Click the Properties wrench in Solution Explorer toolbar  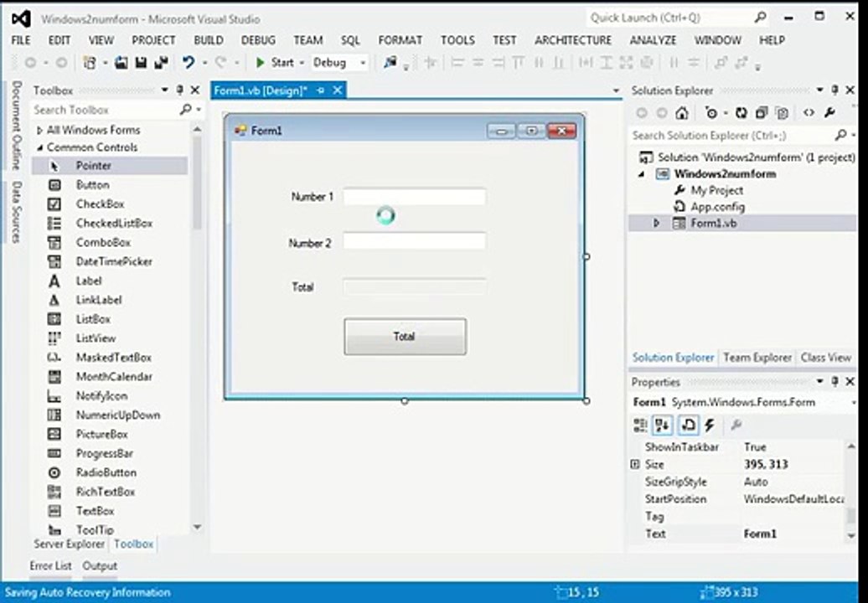[x=829, y=113]
